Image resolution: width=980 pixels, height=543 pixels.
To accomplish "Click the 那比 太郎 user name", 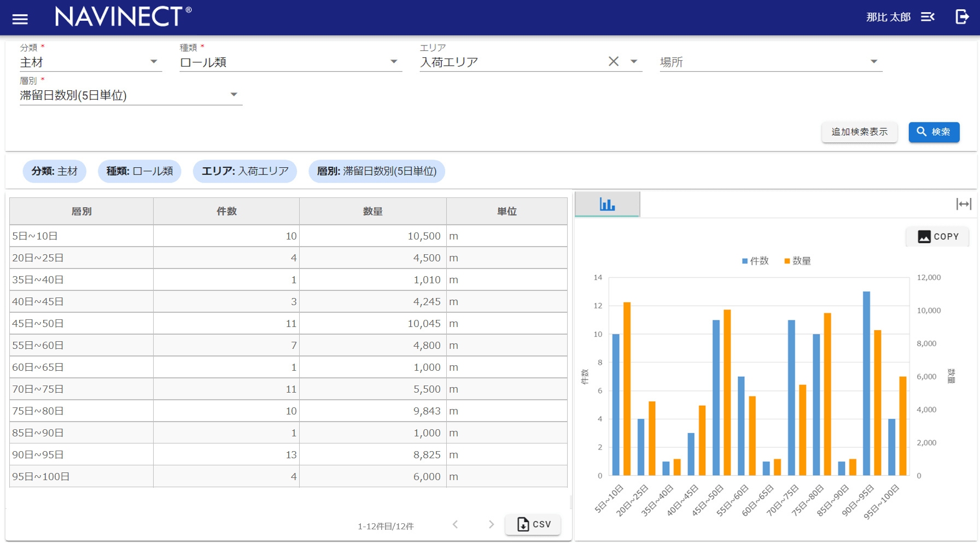I will 888,17.
